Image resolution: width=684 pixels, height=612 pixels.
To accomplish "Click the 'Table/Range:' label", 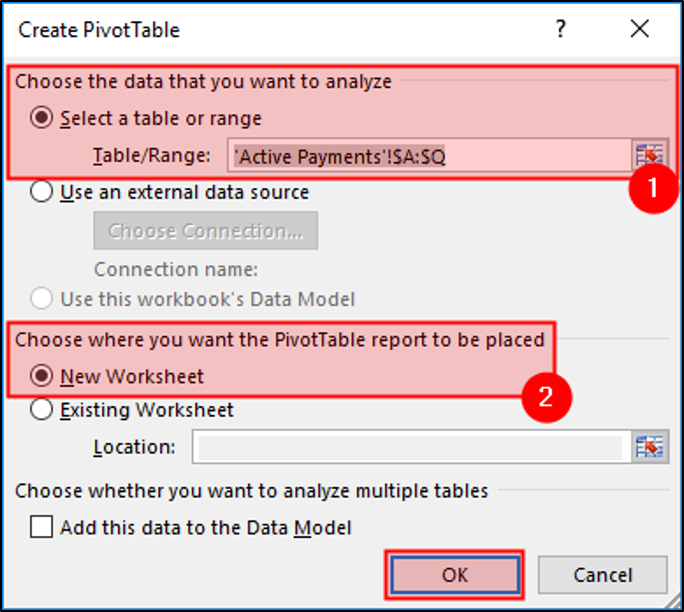I will pyautogui.click(x=152, y=155).
